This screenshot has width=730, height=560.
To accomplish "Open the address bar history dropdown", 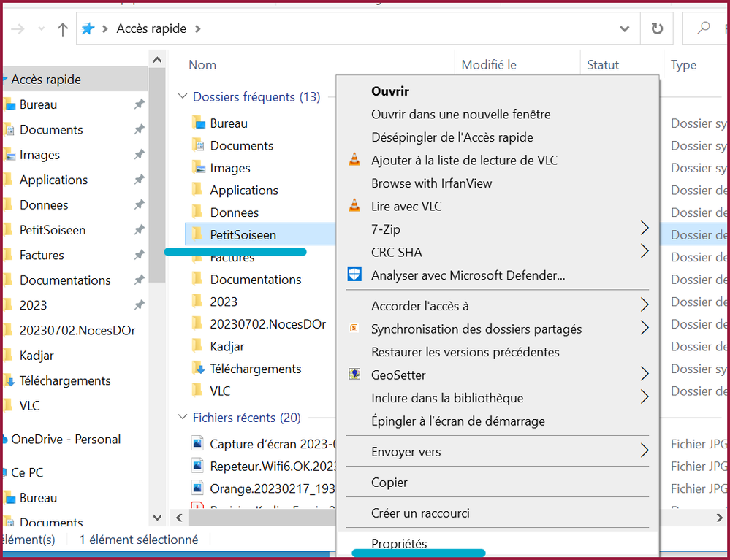I will tap(625, 29).
